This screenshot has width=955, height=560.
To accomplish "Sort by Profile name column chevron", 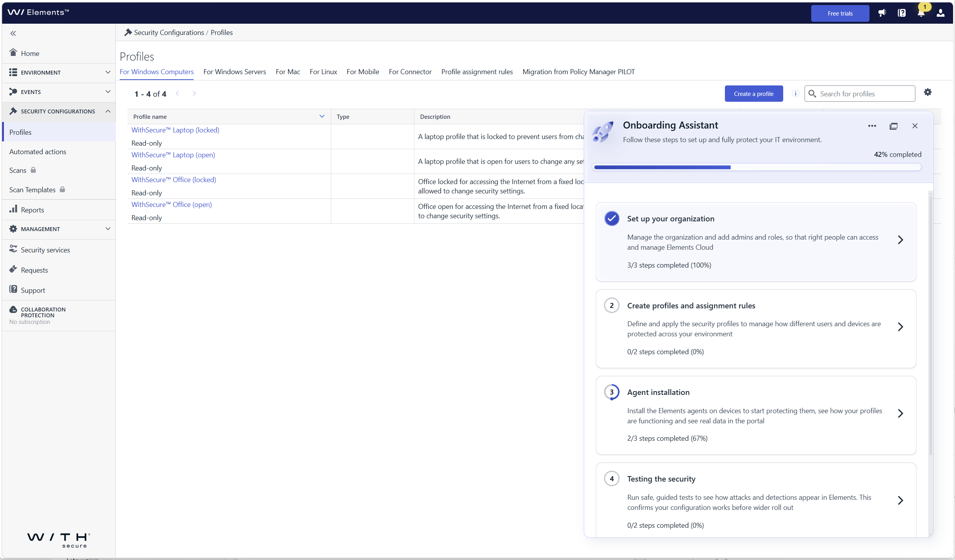I will 322,117.
